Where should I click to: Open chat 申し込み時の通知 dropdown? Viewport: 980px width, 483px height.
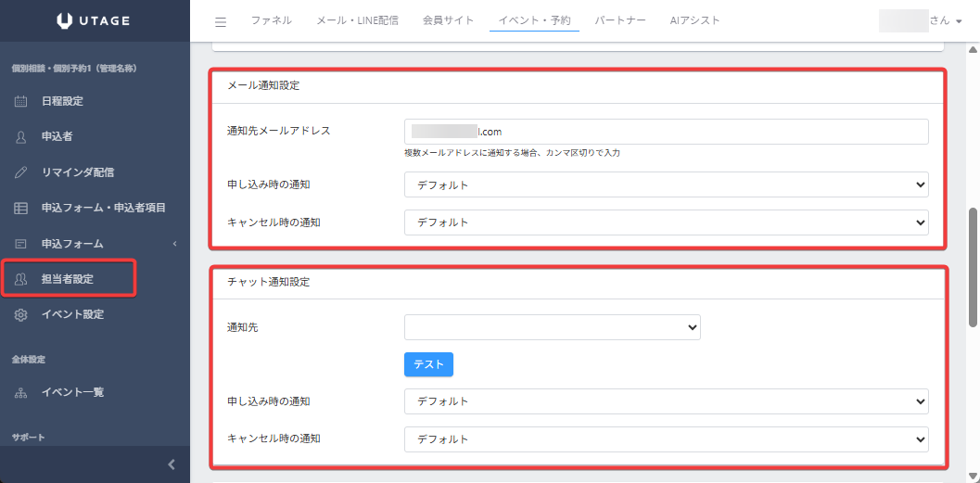(666, 401)
